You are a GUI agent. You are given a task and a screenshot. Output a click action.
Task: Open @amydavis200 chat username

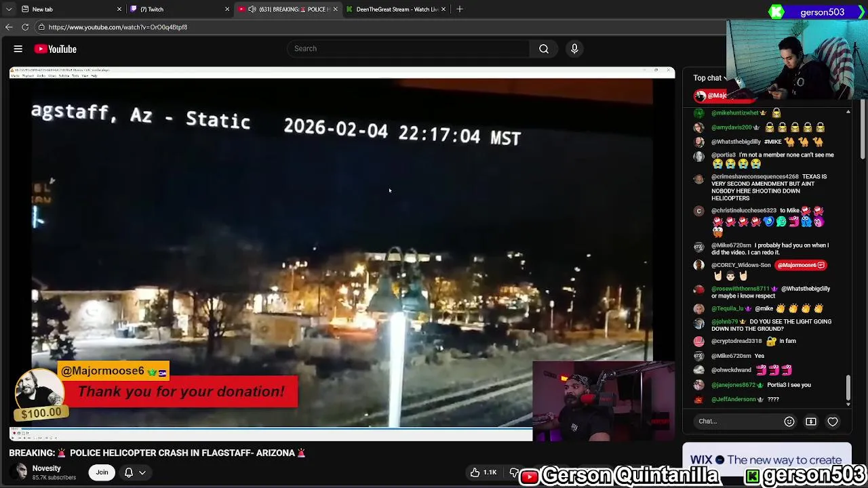tap(731, 127)
